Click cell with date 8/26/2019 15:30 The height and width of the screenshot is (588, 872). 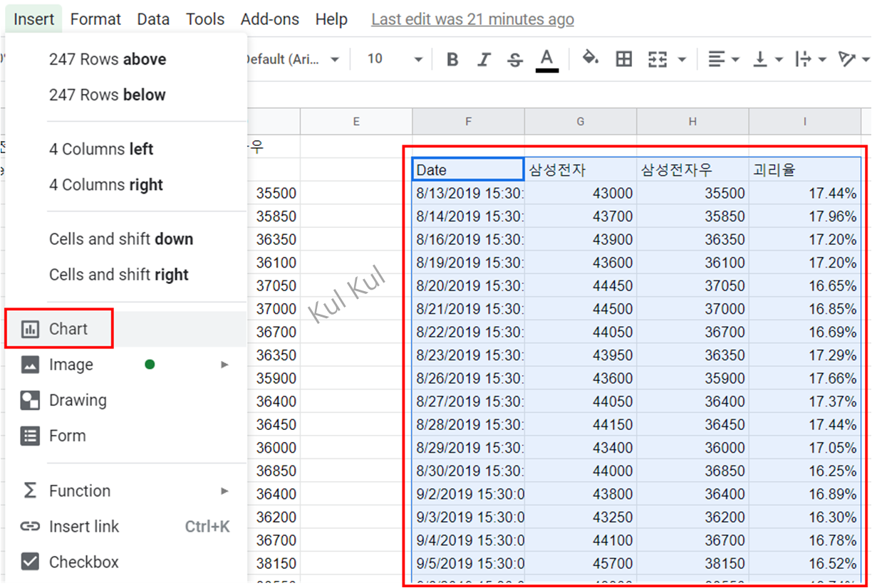pos(468,378)
